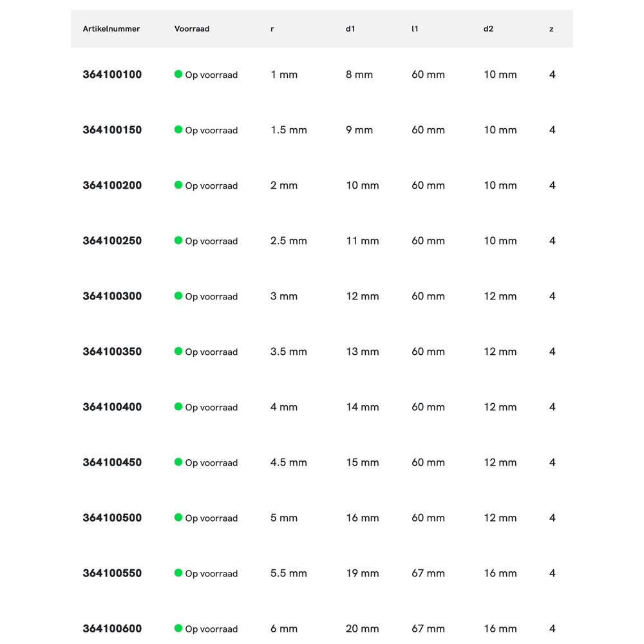The width and height of the screenshot is (644, 644).
Task: Click the Voorraad column header
Action: [x=192, y=29]
